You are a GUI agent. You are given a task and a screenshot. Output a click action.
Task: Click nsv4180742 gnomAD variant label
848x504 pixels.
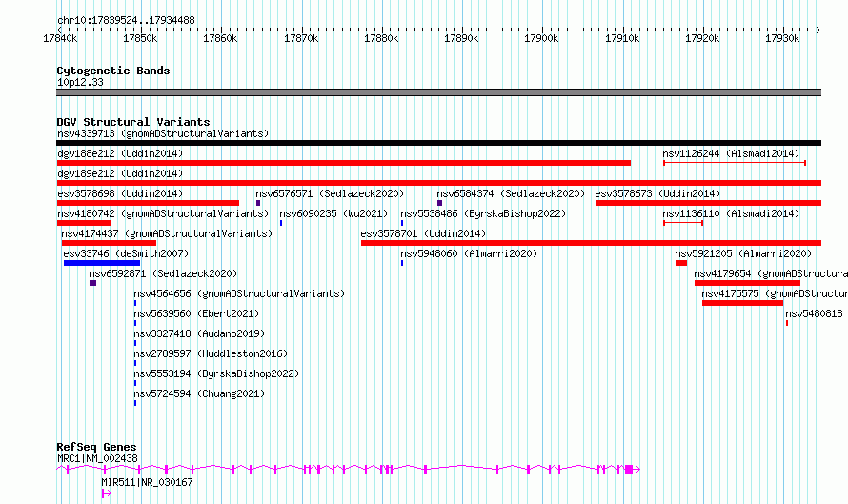163,213
